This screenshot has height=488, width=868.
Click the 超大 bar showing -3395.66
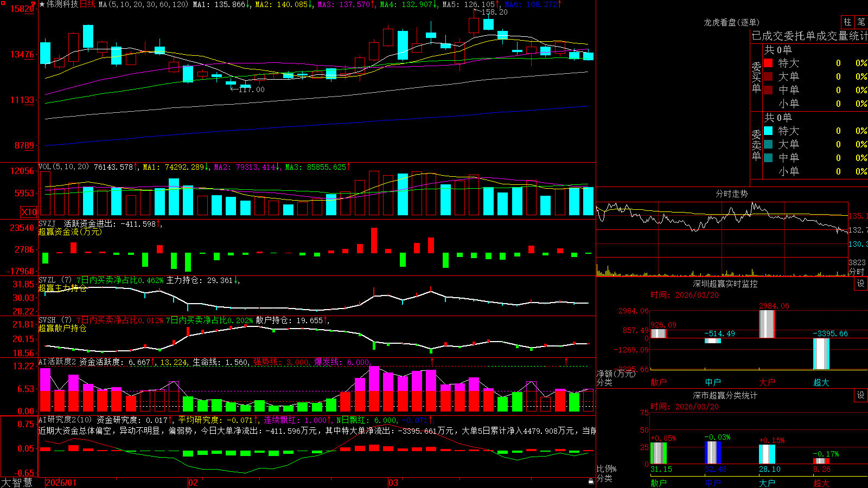tap(821, 354)
